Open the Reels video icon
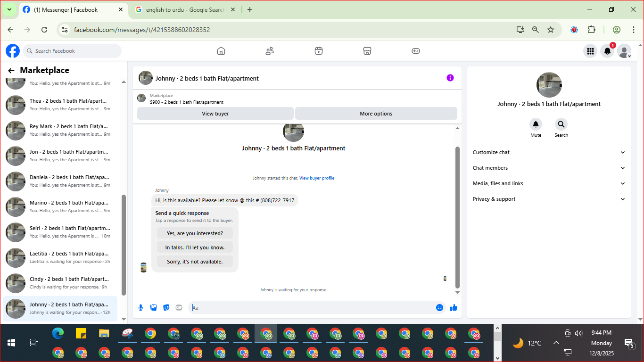644x362 pixels. pyautogui.click(x=319, y=51)
